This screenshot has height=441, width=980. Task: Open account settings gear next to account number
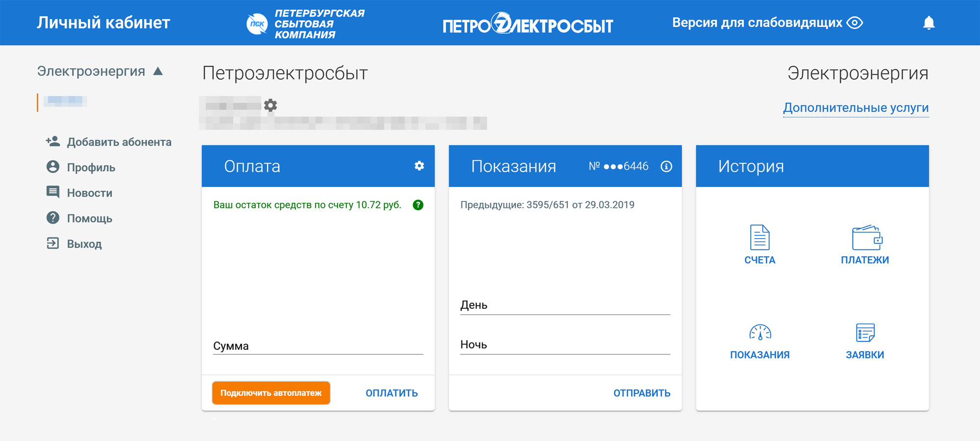coord(270,105)
